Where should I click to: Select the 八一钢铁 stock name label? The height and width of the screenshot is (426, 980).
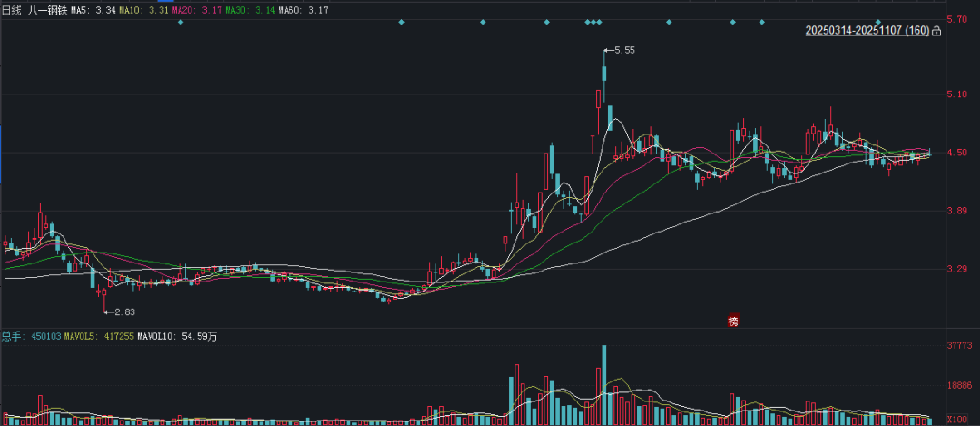47,10
